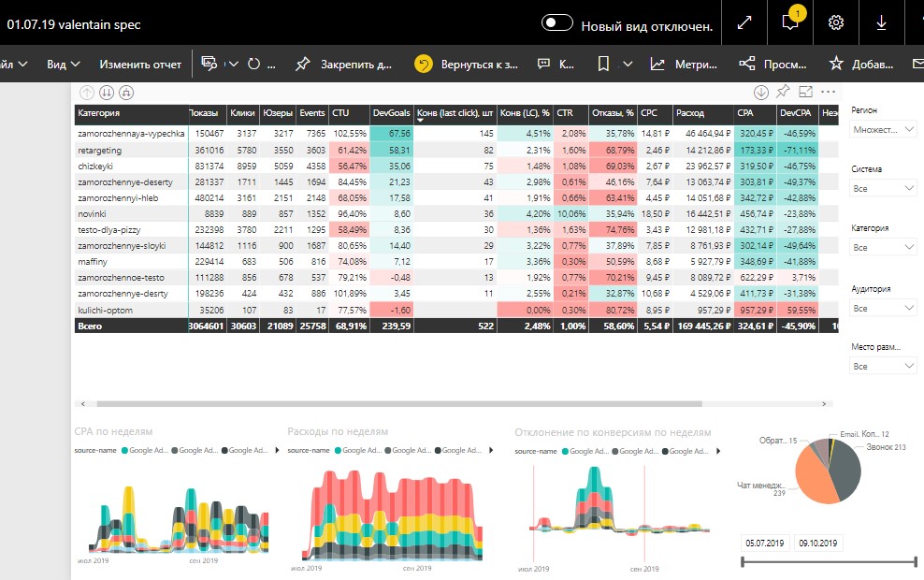Click the Закрепить д... pin button
This screenshot has height=580, width=924.
343,65
